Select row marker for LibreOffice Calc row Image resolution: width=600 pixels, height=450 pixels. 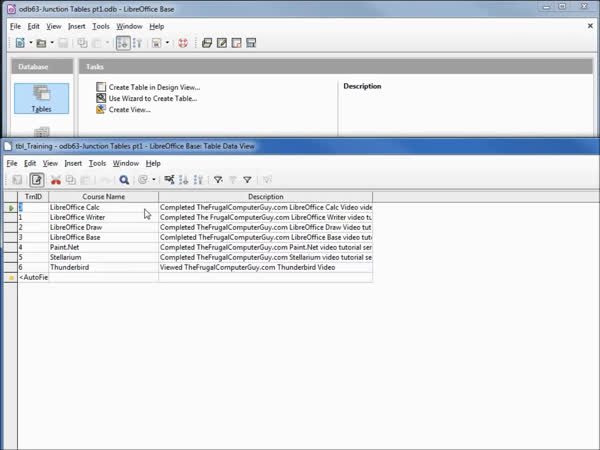coord(10,208)
